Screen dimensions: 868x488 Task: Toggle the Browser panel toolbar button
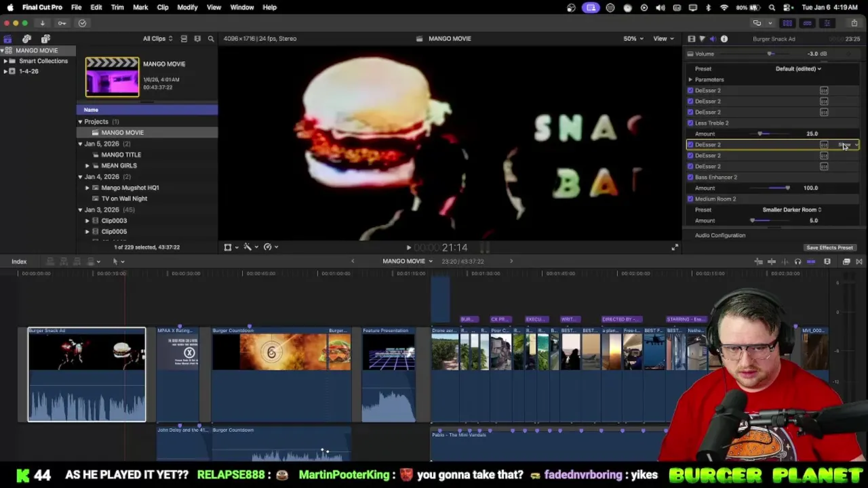(x=787, y=23)
